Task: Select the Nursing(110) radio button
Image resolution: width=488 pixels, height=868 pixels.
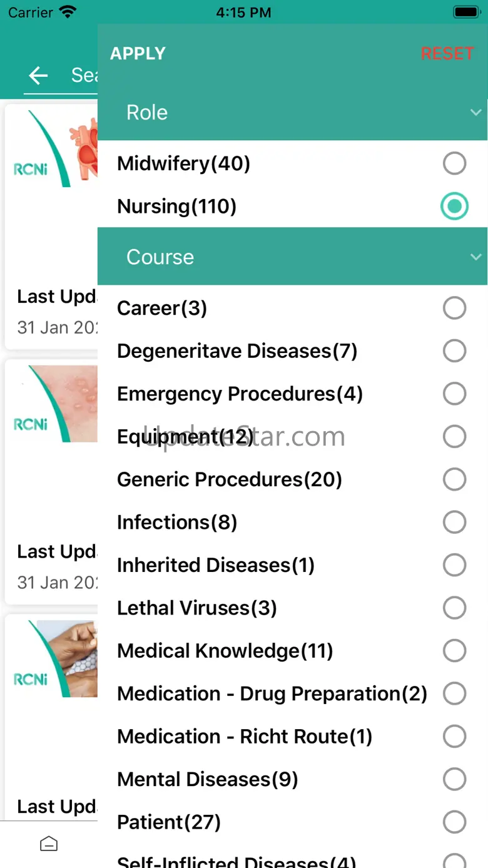Action: point(454,207)
